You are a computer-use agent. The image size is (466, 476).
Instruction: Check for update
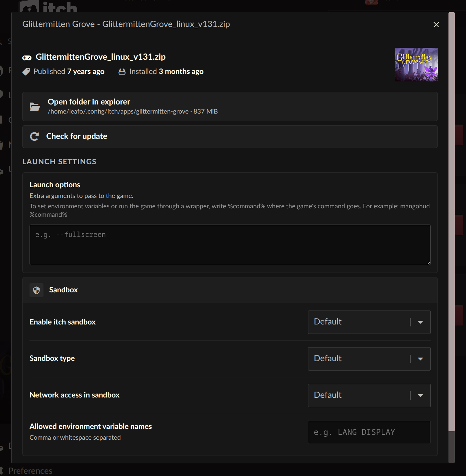click(x=230, y=137)
